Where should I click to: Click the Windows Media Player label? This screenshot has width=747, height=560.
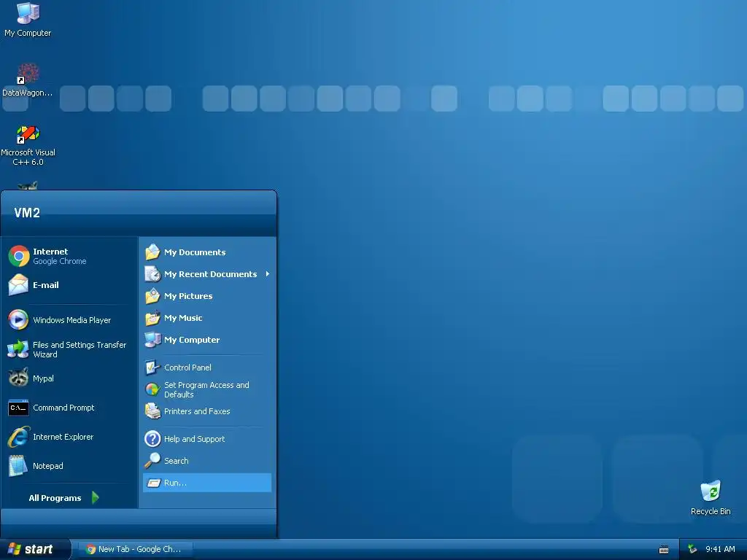[x=72, y=320]
